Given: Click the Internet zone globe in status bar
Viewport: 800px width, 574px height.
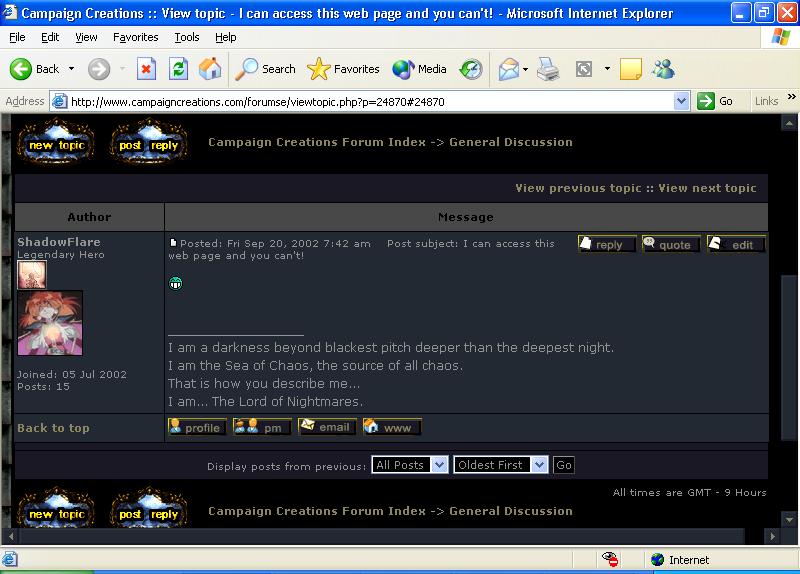Looking at the screenshot, I should (658, 560).
